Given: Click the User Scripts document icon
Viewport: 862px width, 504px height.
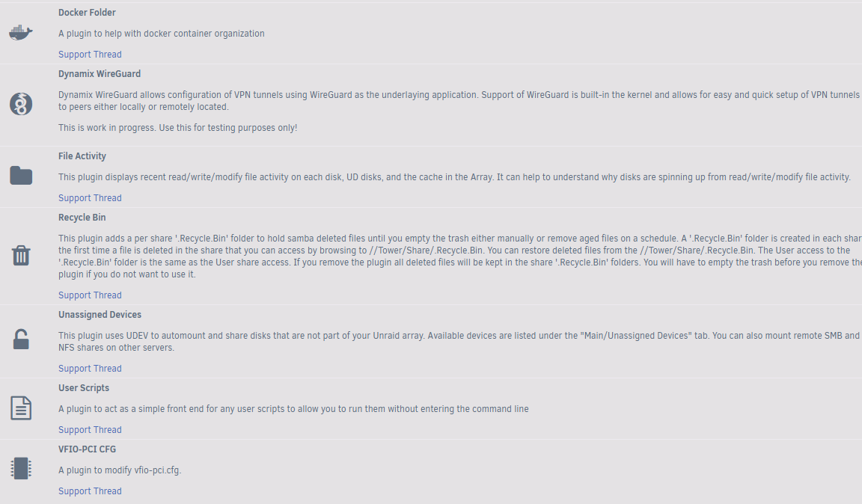Looking at the screenshot, I should click(x=21, y=408).
